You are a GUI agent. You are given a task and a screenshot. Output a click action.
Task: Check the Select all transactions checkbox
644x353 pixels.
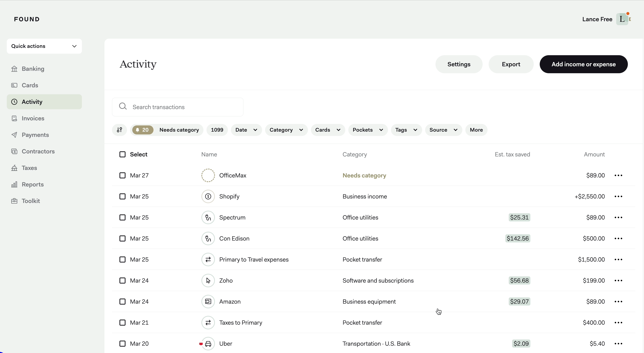click(122, 154)
